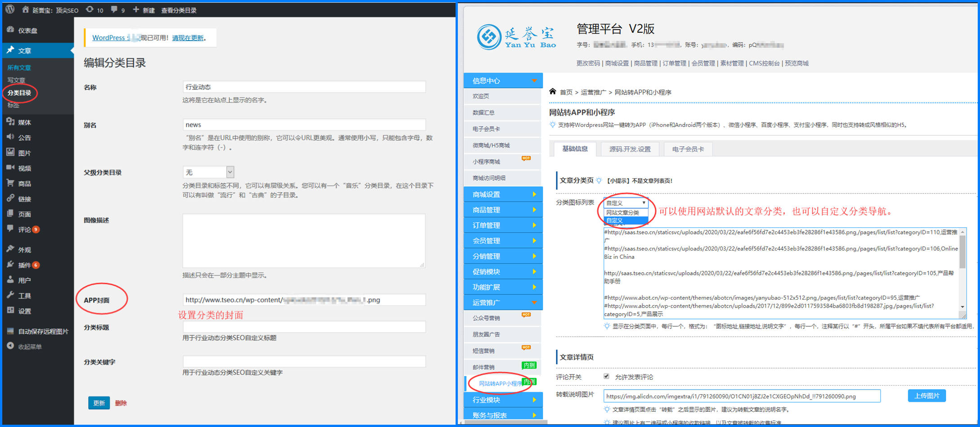The width and height of the screenshot is (980, 427).
Task: Open 预览商城 link in the header
Action: 797,63
